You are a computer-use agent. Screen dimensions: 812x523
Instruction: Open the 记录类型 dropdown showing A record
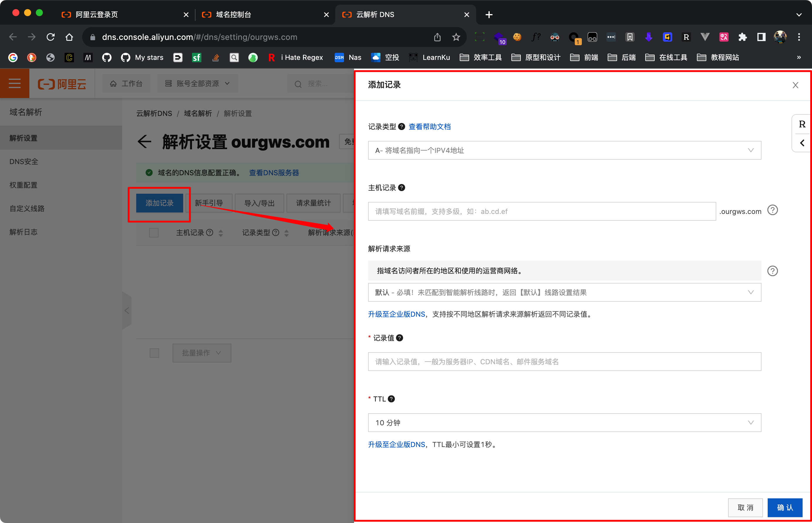[x=564, y=151]
